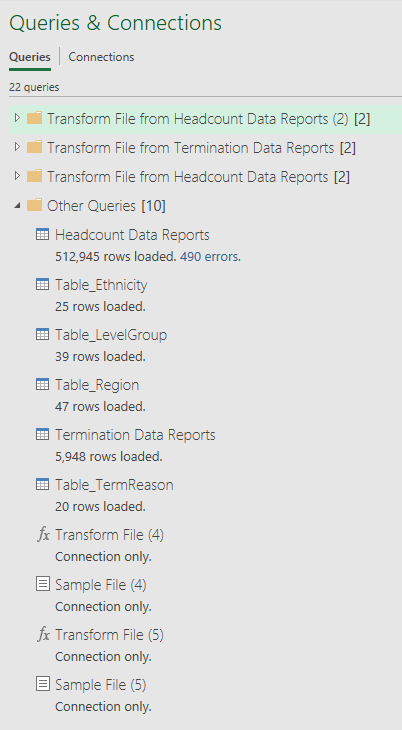This screenshot has height=730, width=402.
Task: Open the 490 errors link
Action: (x=211, y=257)
